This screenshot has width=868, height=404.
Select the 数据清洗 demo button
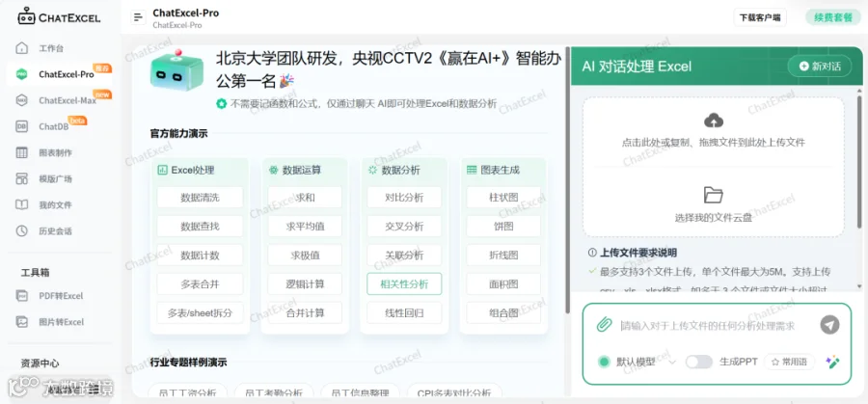pos(200,197)
